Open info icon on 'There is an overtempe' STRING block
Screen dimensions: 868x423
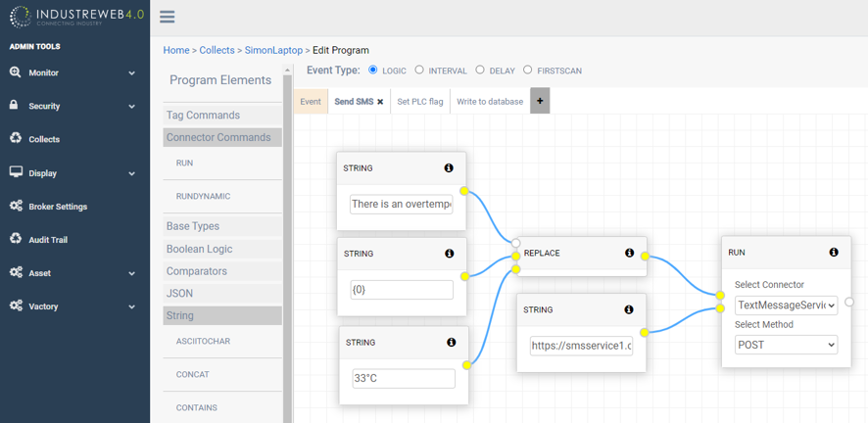(x=449, y=168)
